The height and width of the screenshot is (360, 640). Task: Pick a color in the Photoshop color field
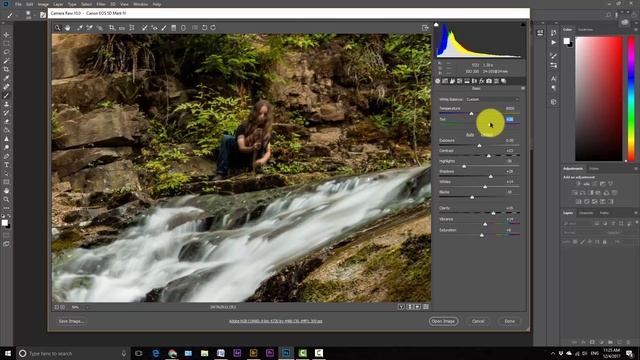click(x=599, y=99)
